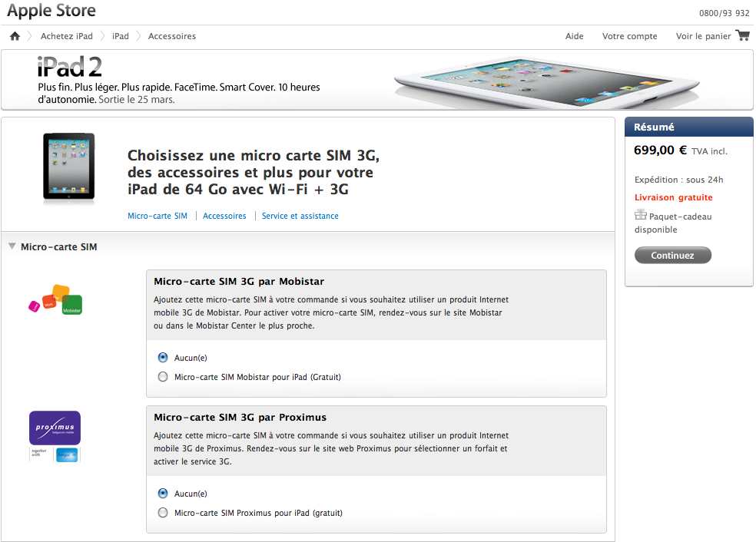This screenshot has width=756, height=542.
Task: Click Expédition : sous 24h text
Action: pyautogui.click(x=679, y=180)
